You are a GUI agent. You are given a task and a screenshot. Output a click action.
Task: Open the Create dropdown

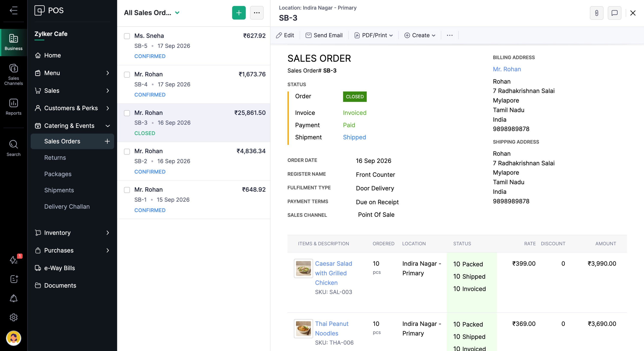[420, 35]
